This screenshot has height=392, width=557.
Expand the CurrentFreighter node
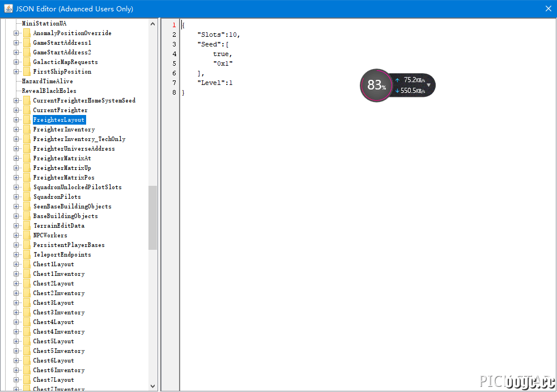16,110
